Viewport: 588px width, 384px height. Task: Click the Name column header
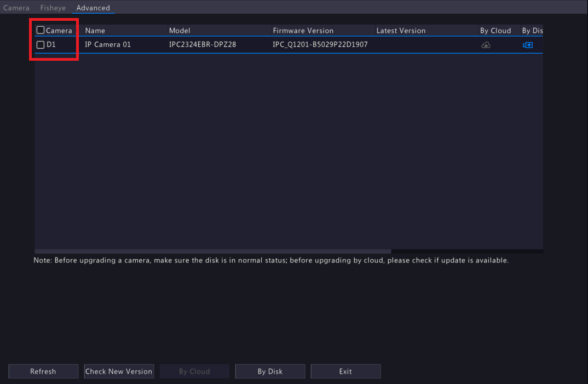[95, 31]
